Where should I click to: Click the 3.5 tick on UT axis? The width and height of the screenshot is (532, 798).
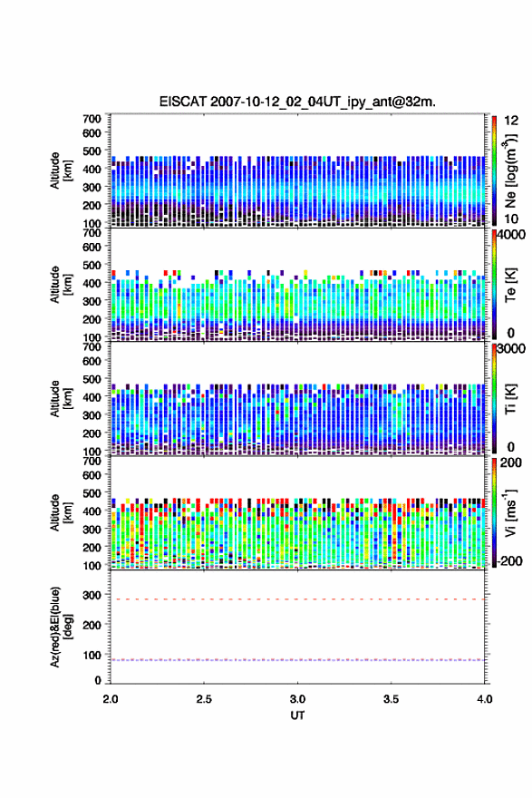point(391,699)
